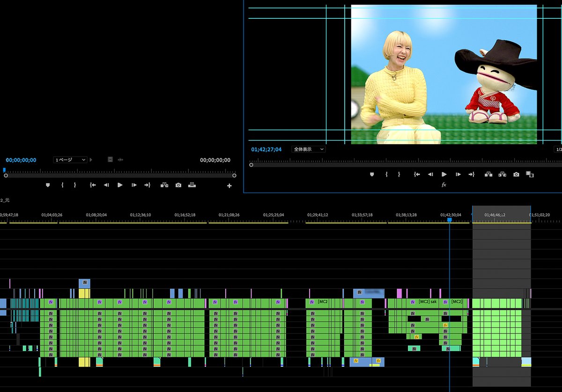Go to Out point in Source monitor
The height and width of the screenshot is (392, 562).
147,185
